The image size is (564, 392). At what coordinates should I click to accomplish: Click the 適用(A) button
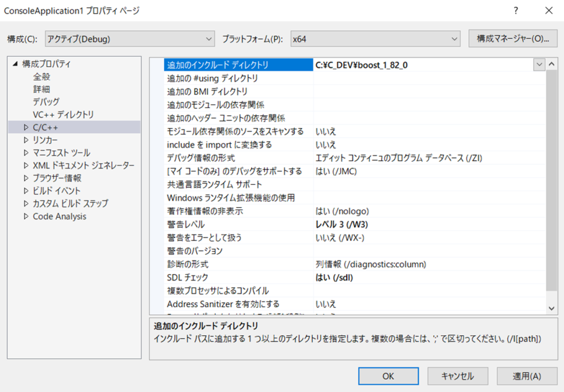(x=527, y=376)
